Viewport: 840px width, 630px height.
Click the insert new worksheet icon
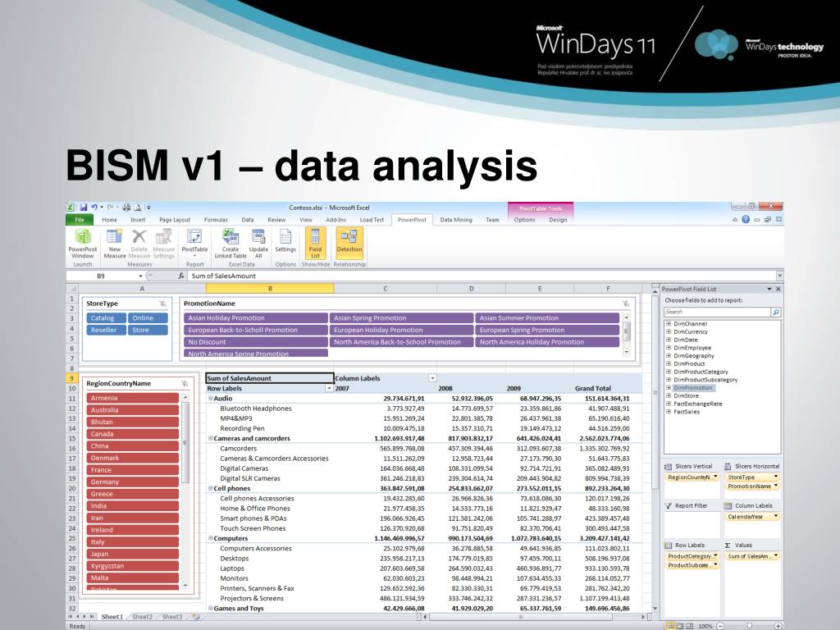(196, 617)
